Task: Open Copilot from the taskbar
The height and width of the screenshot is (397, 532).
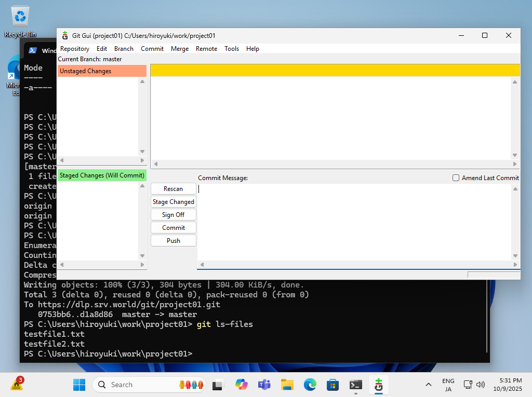Action: coord(242,385)
